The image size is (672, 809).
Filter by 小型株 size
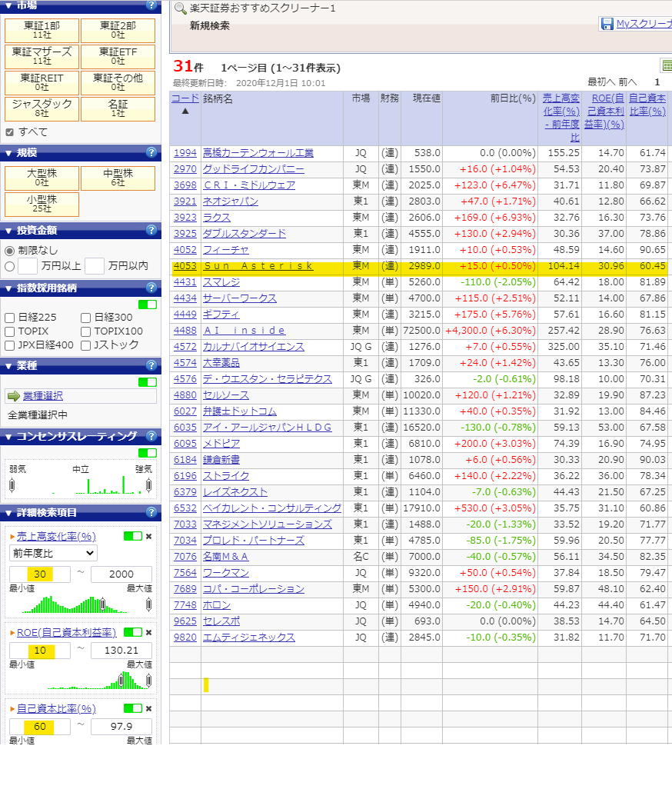pyautogui.click(x=42, y=204)
